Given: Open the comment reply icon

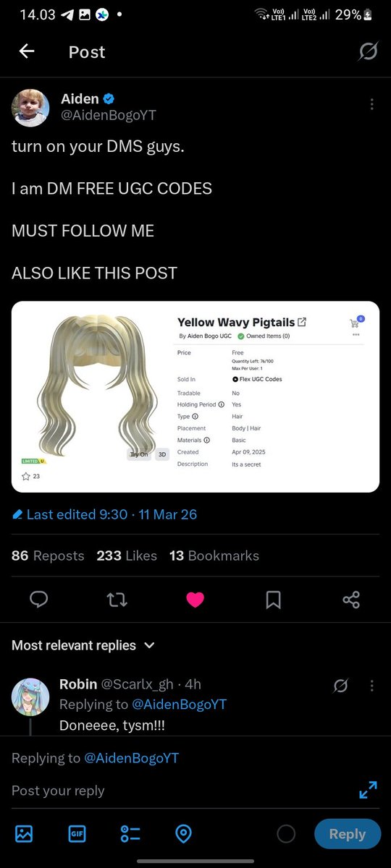Looking at the screenshot, I should (39, 600).
